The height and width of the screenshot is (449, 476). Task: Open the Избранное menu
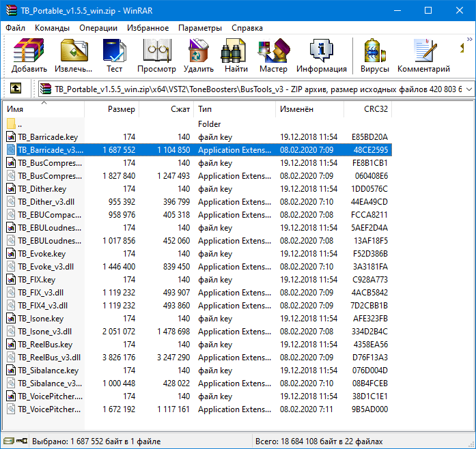tap(148, 28)
